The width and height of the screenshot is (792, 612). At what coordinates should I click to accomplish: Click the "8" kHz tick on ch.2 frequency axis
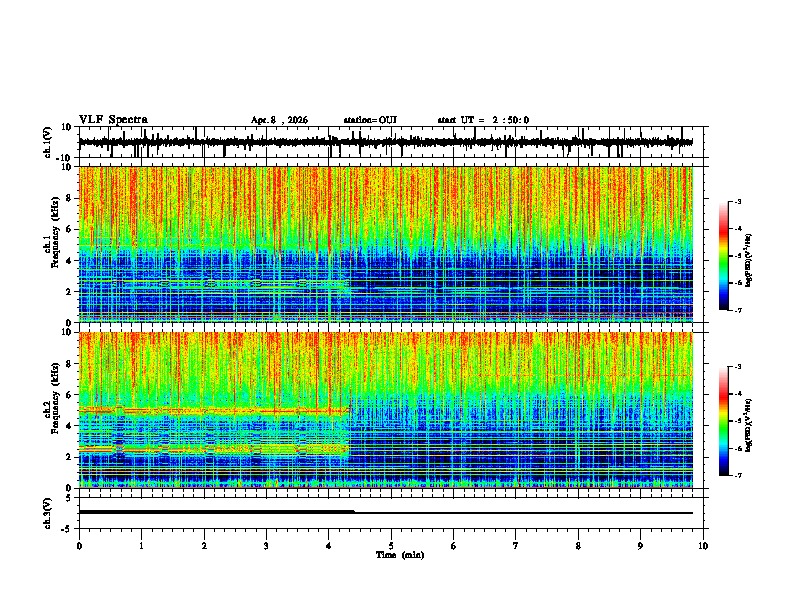70,364
